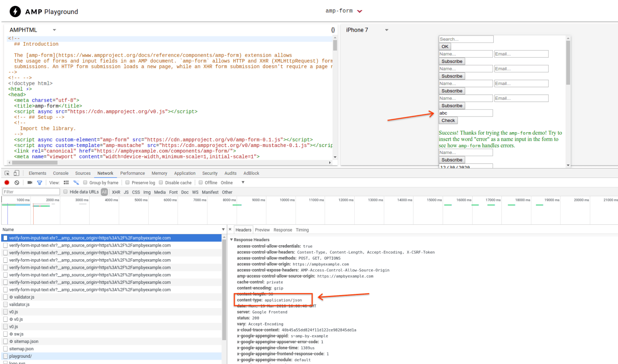Open the Online throttling dropdown

[x=232, y=183]
